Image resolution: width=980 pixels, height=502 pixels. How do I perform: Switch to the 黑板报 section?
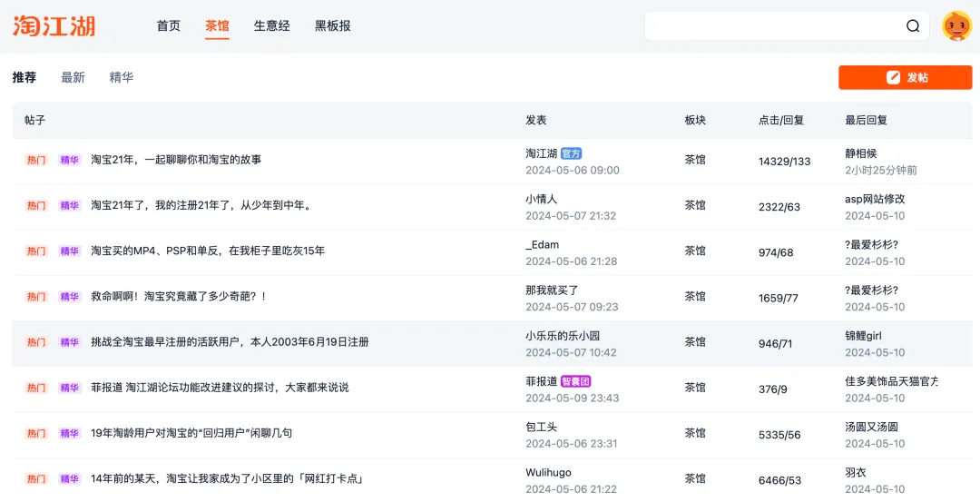[332, 26]
